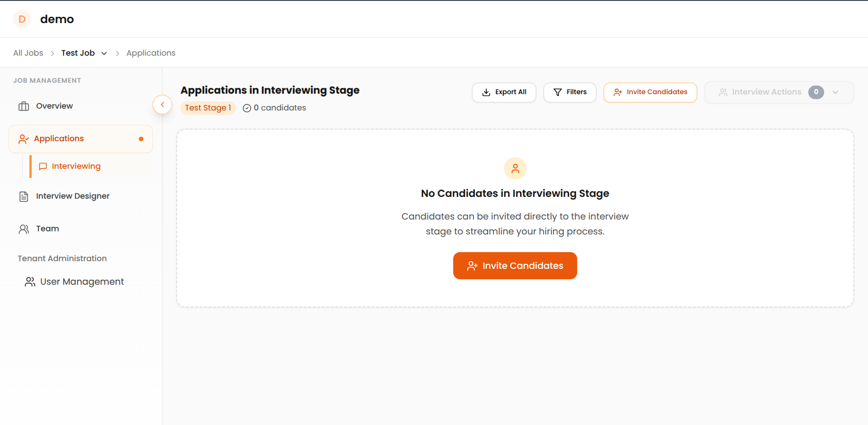The width and height of the screenshot is (868, 425).
Task: Click the Applications person-check icon
Action: click(24, 138)
